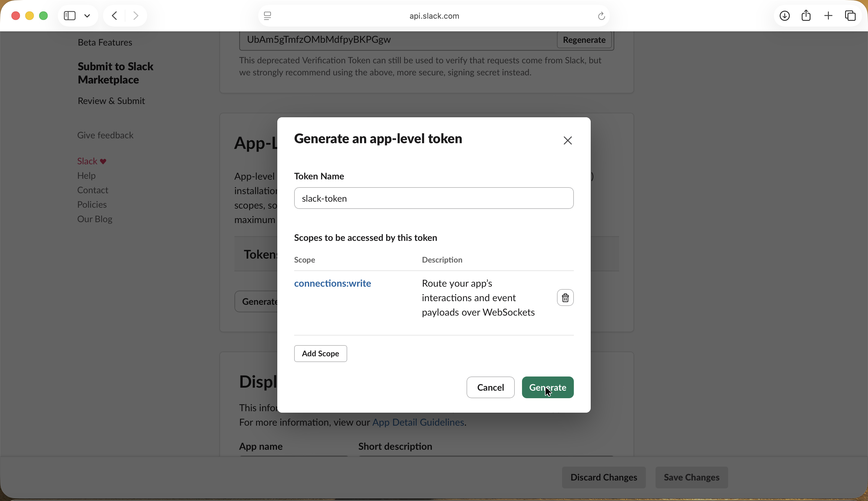
Task: Select the Scope column header
Action: click(x=304, y=260)
